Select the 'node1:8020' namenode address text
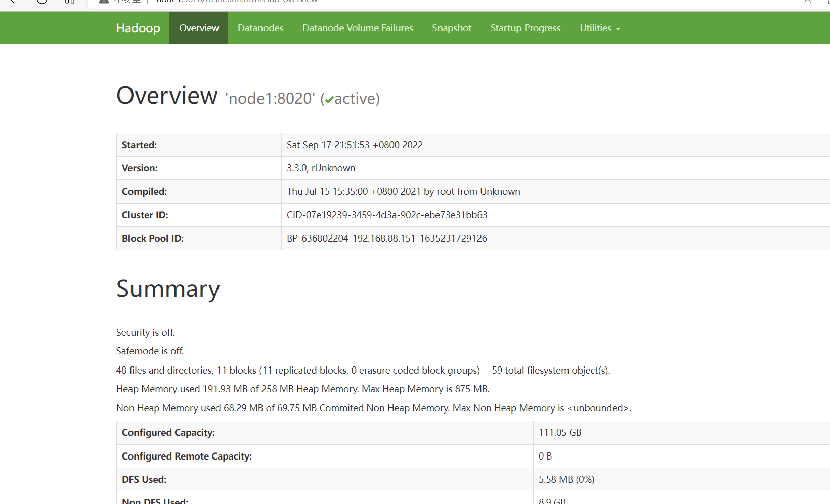Viewport: 830px width, 504px height. [x=270, y=98]
